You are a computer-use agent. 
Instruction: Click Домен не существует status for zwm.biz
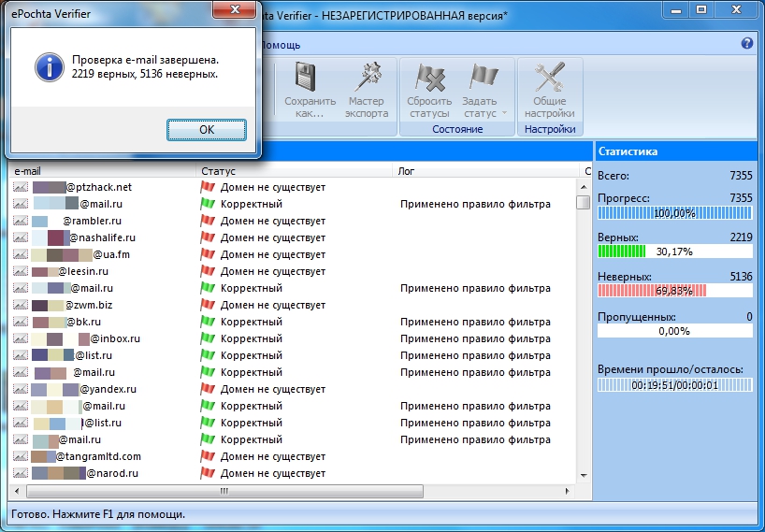[x=273, y=305]
